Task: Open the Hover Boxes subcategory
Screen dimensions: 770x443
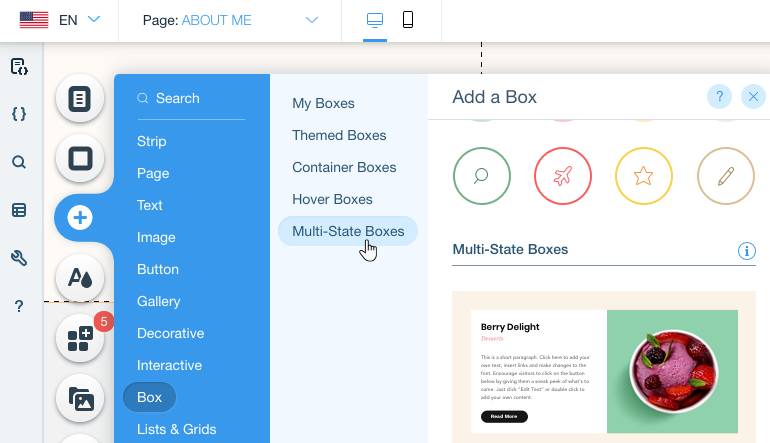Action: tap(332, 199)
